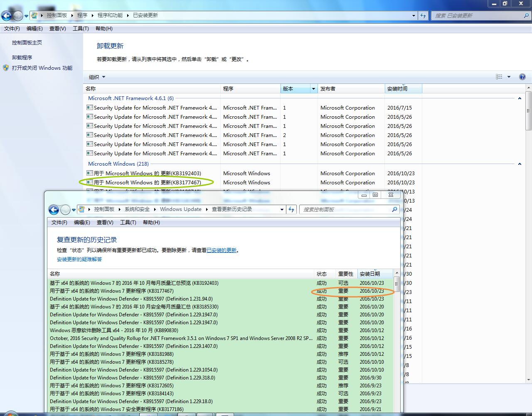The height and width of the screenshot is (416, 532).
Task: Sort by 名称 column header in Installed Updates
Action: click(x=152, y=89)
